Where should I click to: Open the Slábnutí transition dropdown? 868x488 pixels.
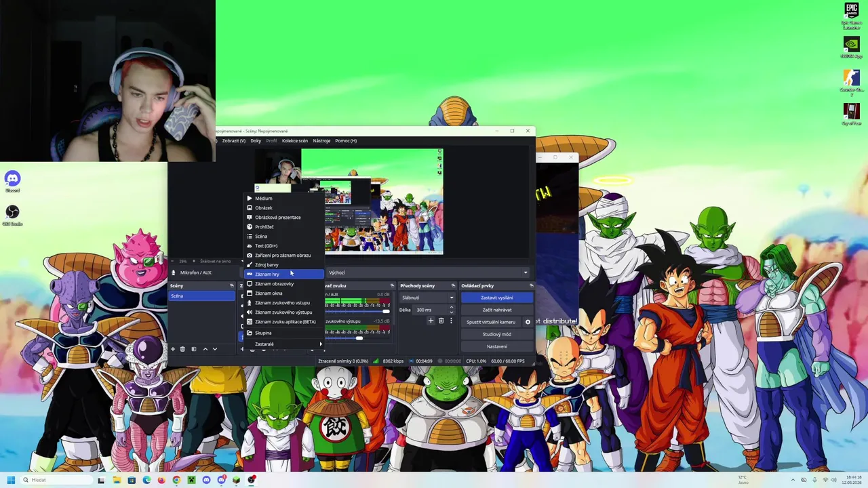click(427, 298)
